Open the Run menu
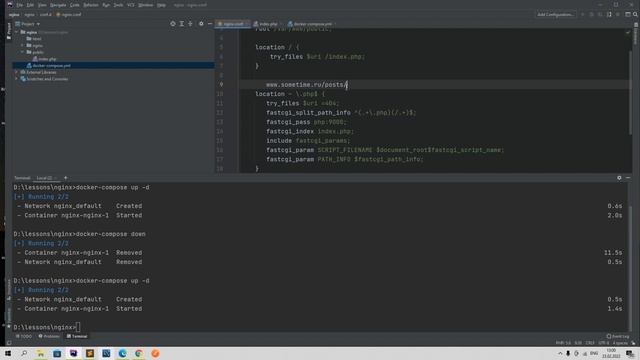 [x=106, y=5]
